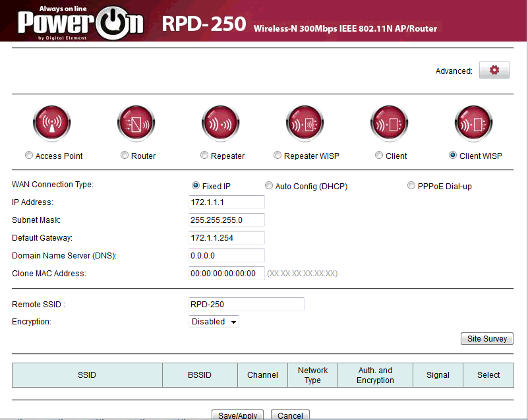This screenshot has height=420, width=528.
Task: Select the Client WISP radio button
Action: pyautogui.click(x=453, y=155)
